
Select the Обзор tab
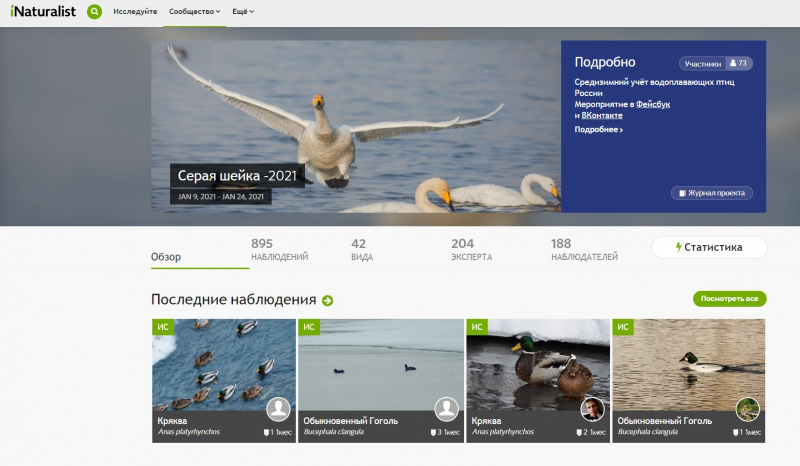(x=166, y=257)
